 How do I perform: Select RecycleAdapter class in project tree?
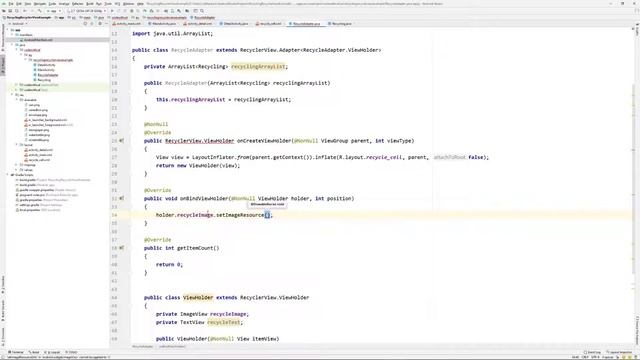tap(45, 75)
